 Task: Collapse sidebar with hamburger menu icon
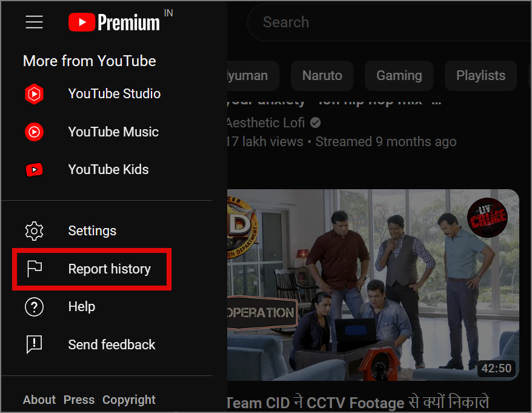click(x=34, y=22)
